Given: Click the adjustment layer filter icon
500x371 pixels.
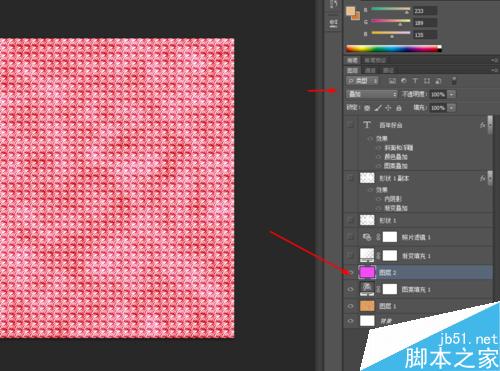Looking at the screenshot, I should (x=404, y=81).
